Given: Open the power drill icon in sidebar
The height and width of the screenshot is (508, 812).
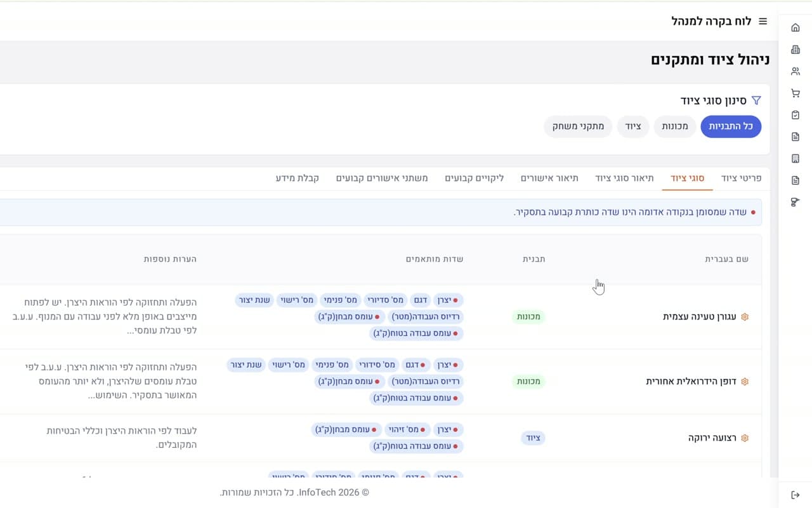Looking at the screenshot, I should pos(796,202).
